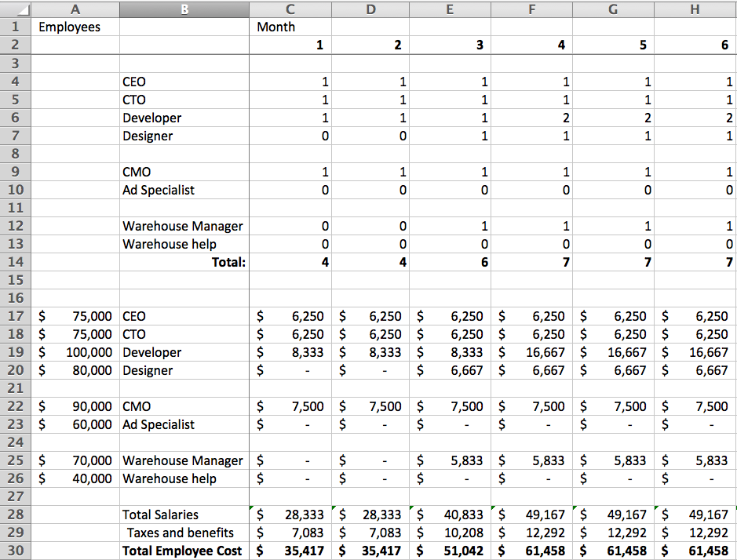This screenshot has width=737, height=560.
Task: Click the bold 'Total:' label cell
Action: (x=184, y=262)
